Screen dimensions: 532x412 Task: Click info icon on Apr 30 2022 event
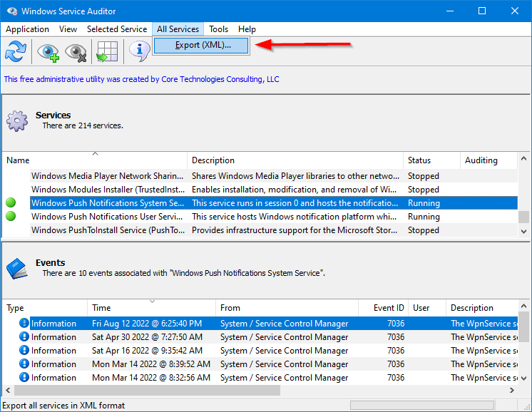(x=24, y=336)
